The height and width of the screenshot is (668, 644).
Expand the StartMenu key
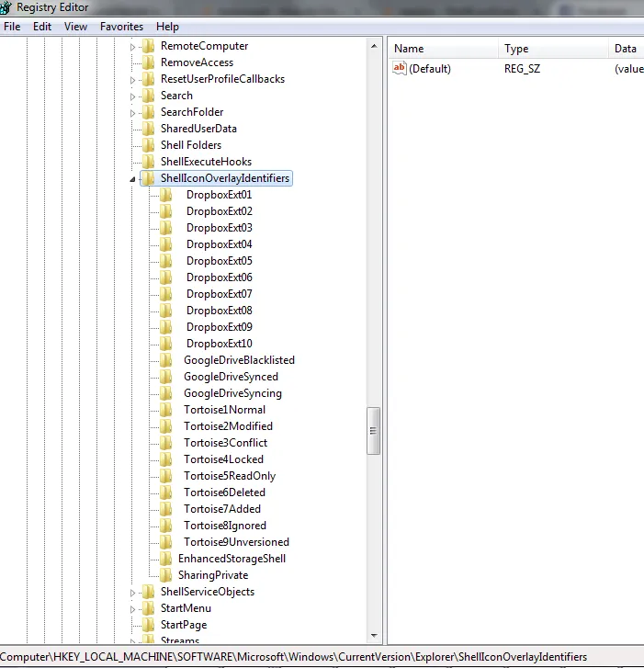pyautogui.click(x=132, y=609)
